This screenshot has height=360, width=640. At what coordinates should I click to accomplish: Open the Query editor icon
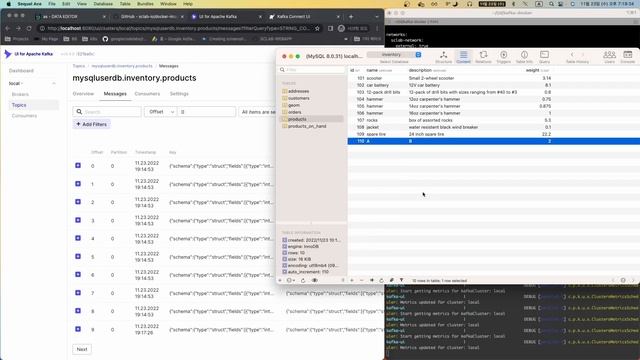[x=544, y=57]
